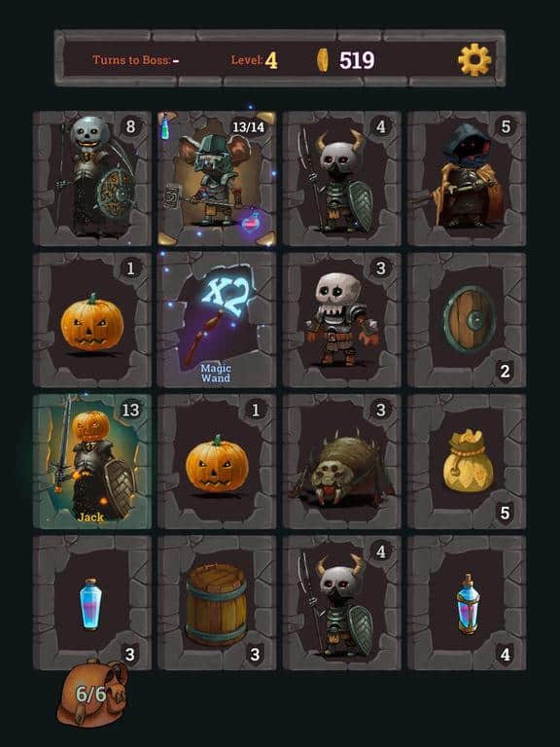Attack the big-skull warrior with 3 health
This screenshot has height=747, width=560.
coord(342,320)
